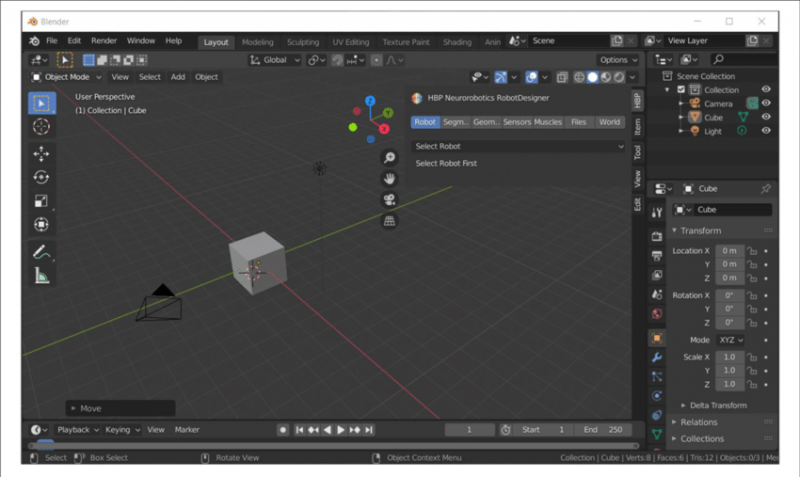800x477 pixels.
Task: Toggle the use preview range clock icon
Action: 505,430
